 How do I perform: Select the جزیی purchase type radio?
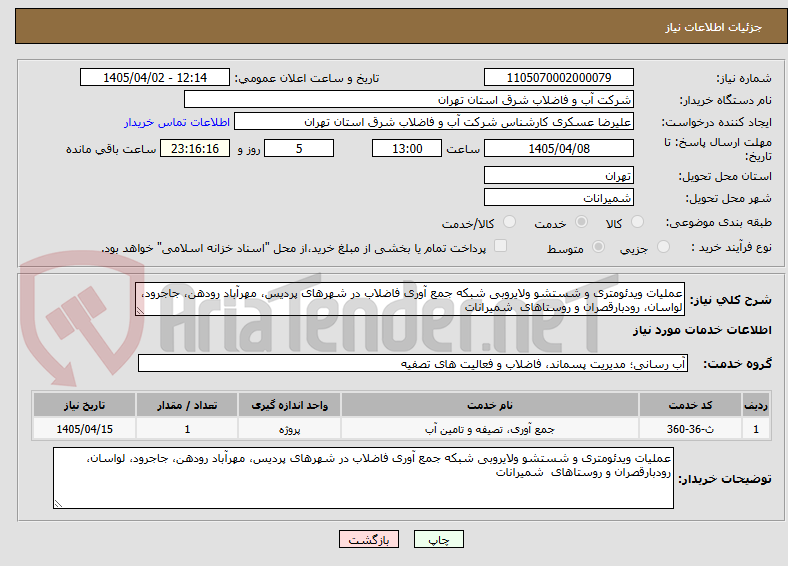pyautogui.click(x=663, y=246)
